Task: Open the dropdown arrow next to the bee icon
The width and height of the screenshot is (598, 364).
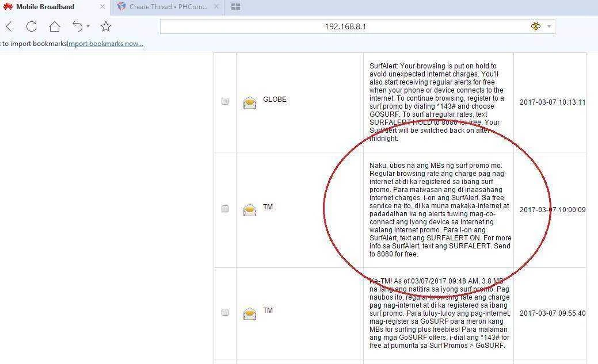Action: [x=549, y=26]
